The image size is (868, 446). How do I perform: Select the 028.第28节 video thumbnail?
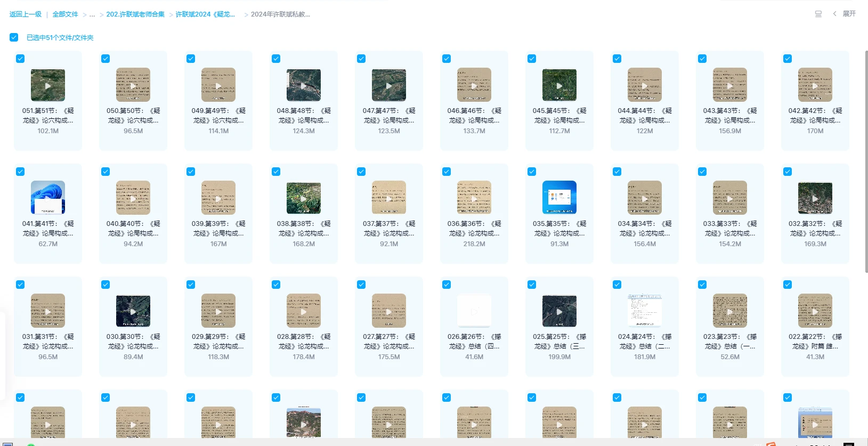pos(304,311)
